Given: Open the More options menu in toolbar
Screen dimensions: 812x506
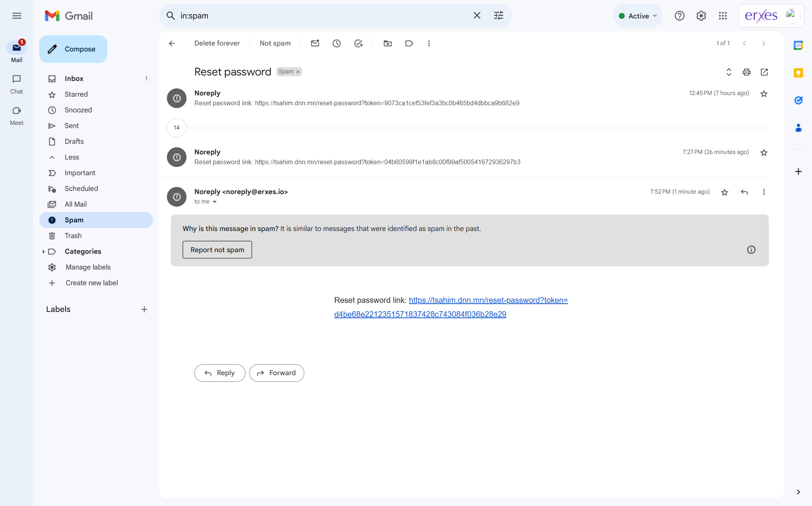Looking at the screenshot, I should pos(429,43).
